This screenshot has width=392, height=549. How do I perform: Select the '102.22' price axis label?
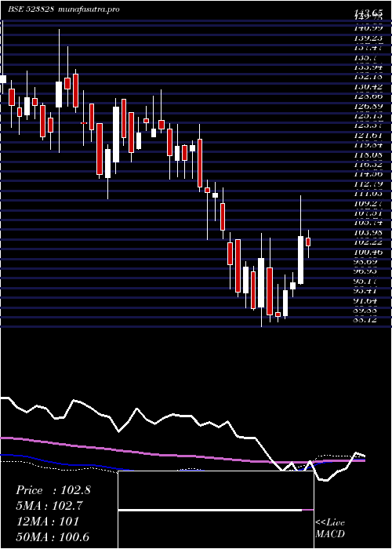tap(368, 242)
